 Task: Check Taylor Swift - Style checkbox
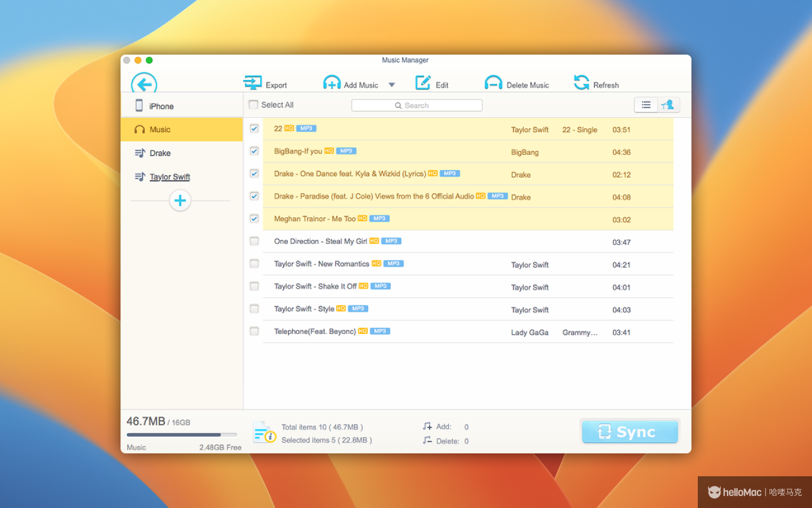(254, 309)
